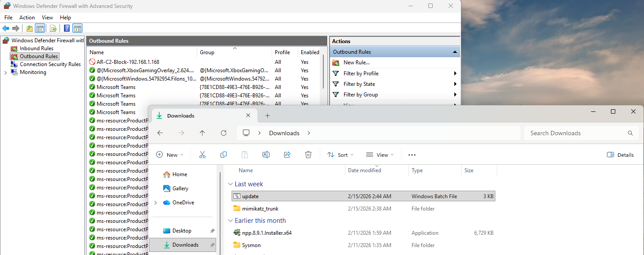Viewport: 644px width, 255px height.
Task: Toggle the Show/Hide Console Tree button
Action: [x=40, y=29]
